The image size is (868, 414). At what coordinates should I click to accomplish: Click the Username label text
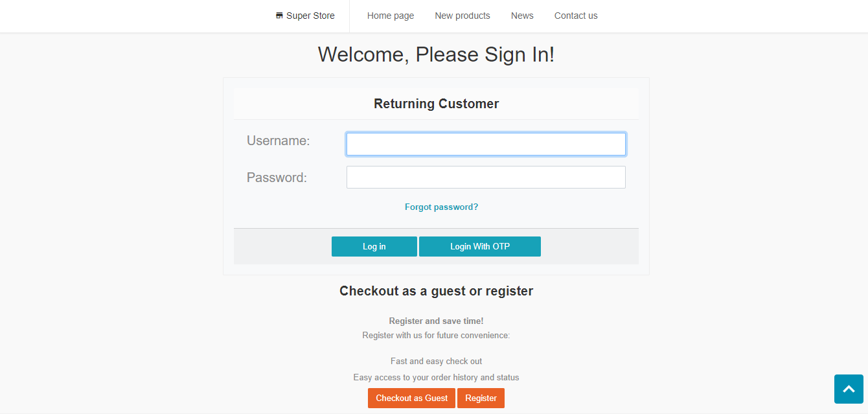pyautogui.click(x=278, y=141)
